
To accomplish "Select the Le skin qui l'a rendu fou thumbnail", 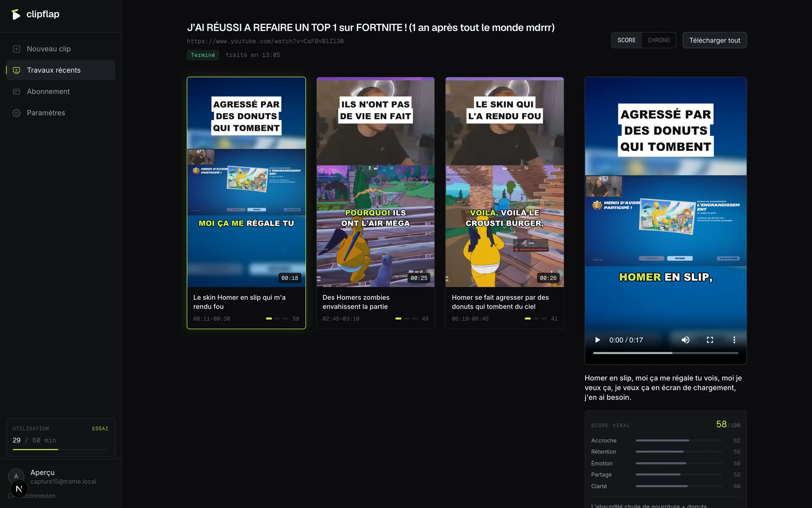I will coord(505,182).
